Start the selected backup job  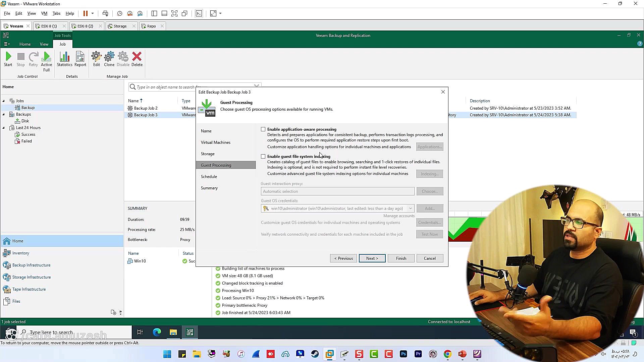pyautogui.click(x=8, y=59)
